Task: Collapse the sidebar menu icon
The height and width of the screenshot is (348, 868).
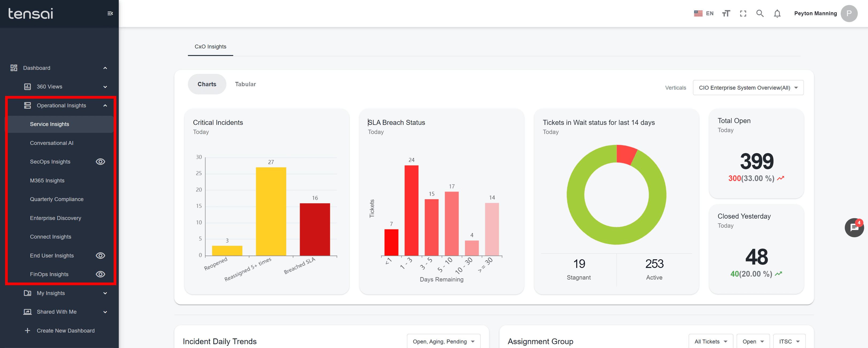Action: [110, 13]
